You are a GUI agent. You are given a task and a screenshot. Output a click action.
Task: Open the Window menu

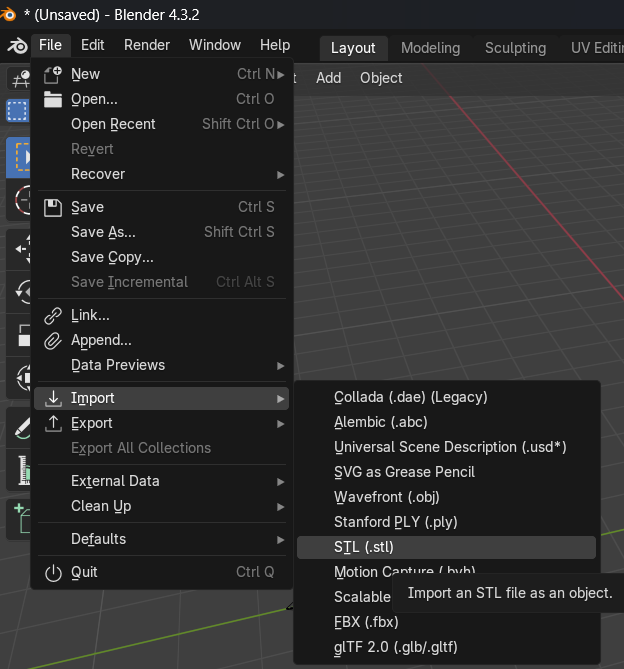215,45
